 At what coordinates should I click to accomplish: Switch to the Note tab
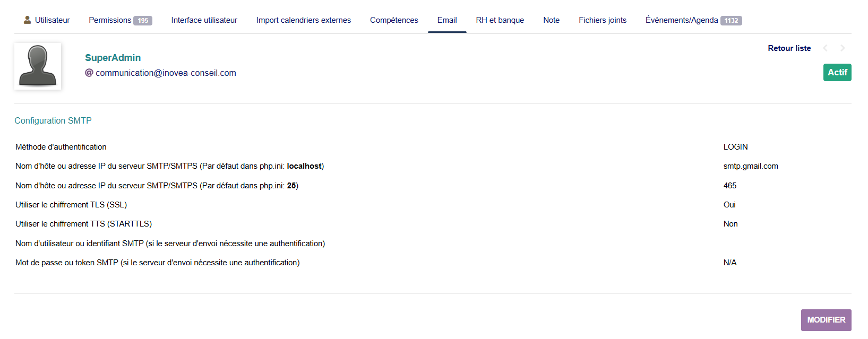[x=551, y=20]
